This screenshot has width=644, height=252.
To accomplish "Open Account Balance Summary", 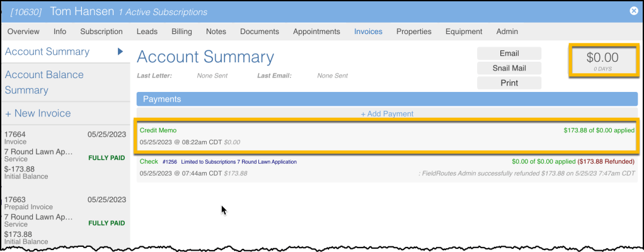I will click(44, 82).
